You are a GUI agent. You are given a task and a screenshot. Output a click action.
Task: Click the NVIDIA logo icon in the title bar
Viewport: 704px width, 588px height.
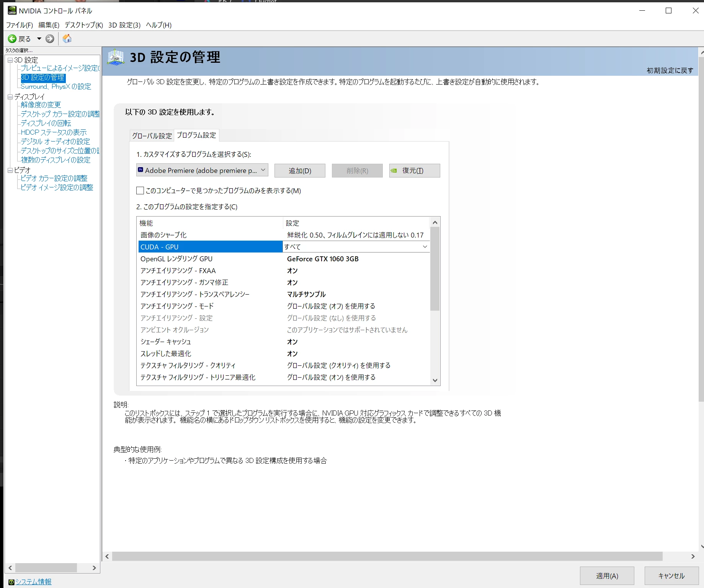[x=12, y=10]
